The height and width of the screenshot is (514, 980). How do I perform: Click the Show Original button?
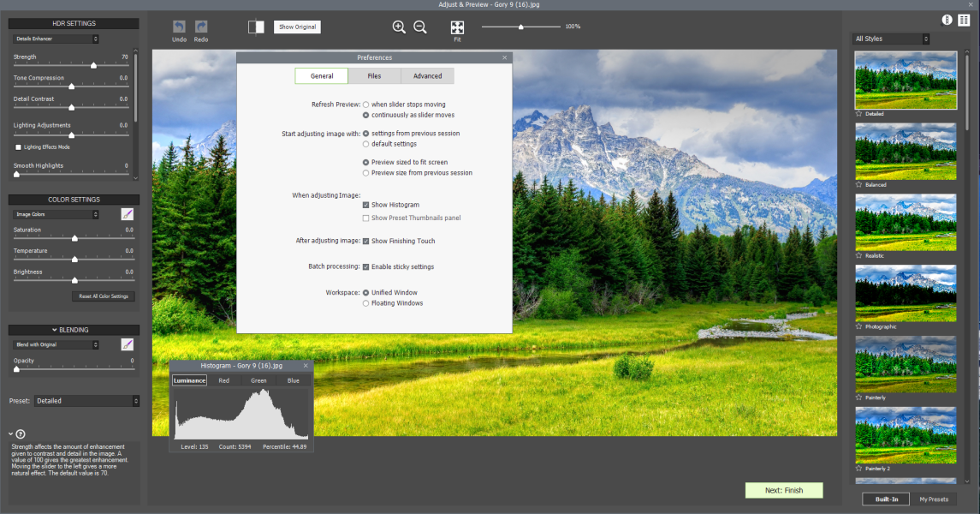click(x=298, y=27)
